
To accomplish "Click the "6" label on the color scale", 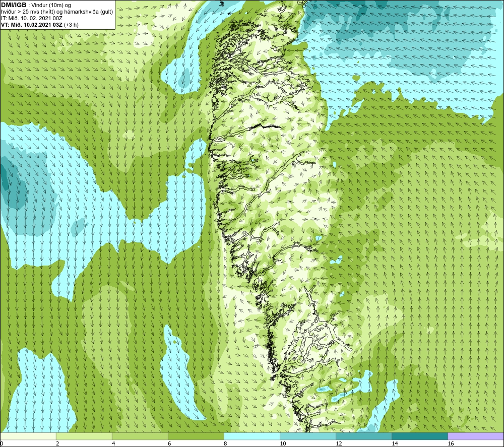I will click(x=169, y=444).
